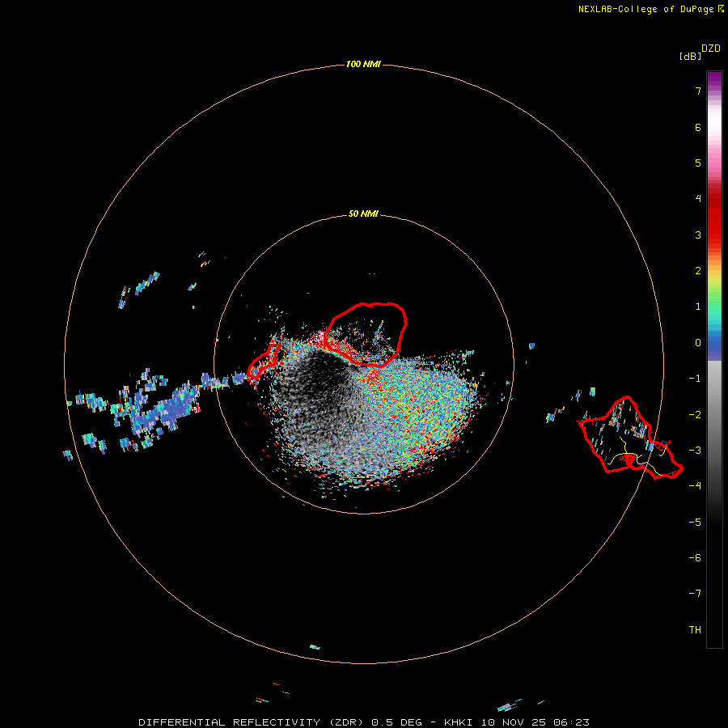
Task: Click the 0 value on color scale
Action: pyautogui.click(x=698, y=343)
